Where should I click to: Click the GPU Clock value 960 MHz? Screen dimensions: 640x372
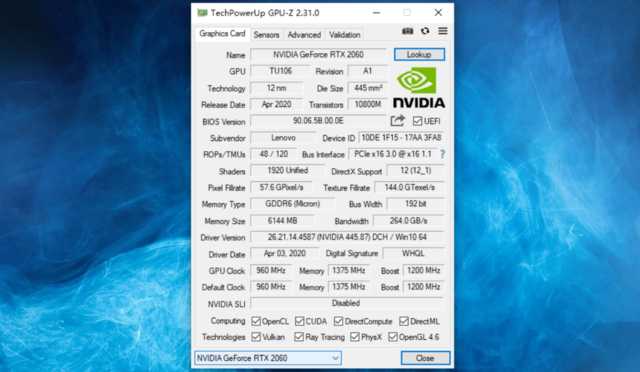coord(271,270)
